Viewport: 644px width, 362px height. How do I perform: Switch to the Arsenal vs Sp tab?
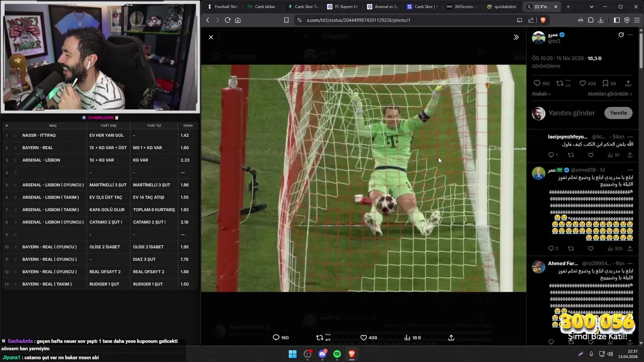(382, 7)
